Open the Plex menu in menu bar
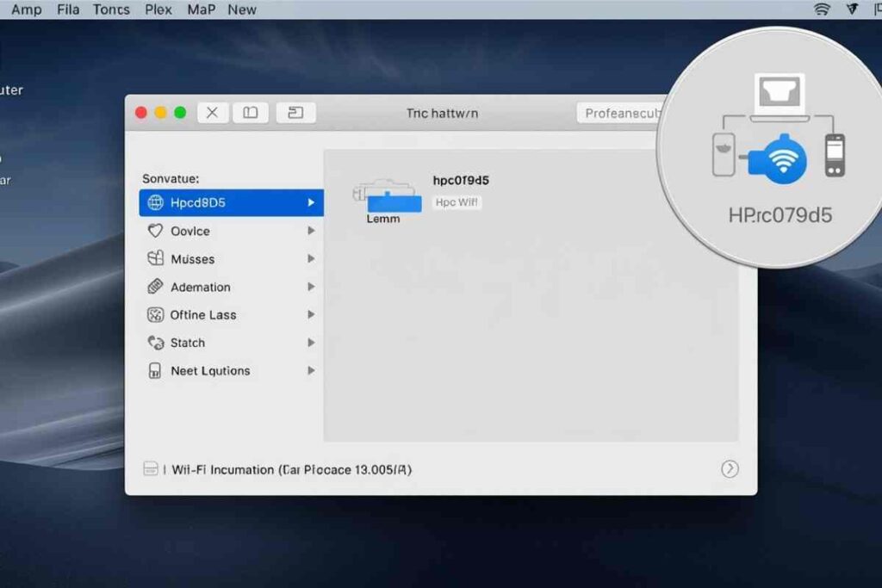The width and height of the screenshot is (882, 588). (158, 9)
